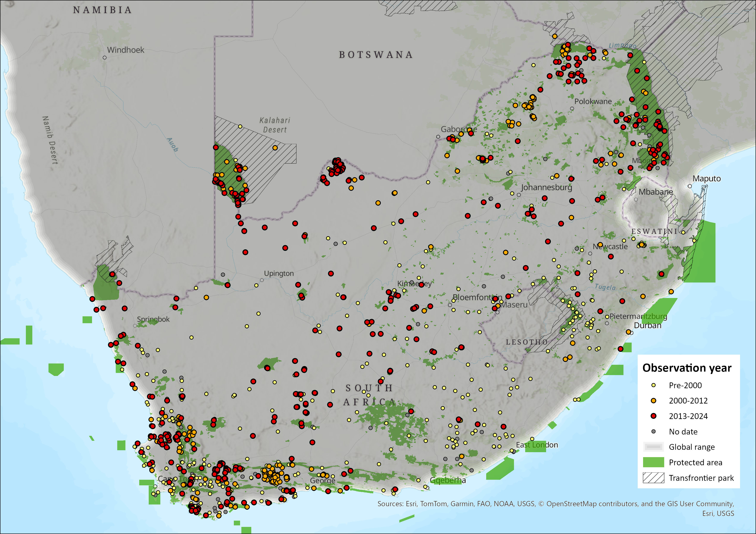Click the 2013-2024 red legend dot
Viewport: 756px width, 534px height.
tap(654, 416)
